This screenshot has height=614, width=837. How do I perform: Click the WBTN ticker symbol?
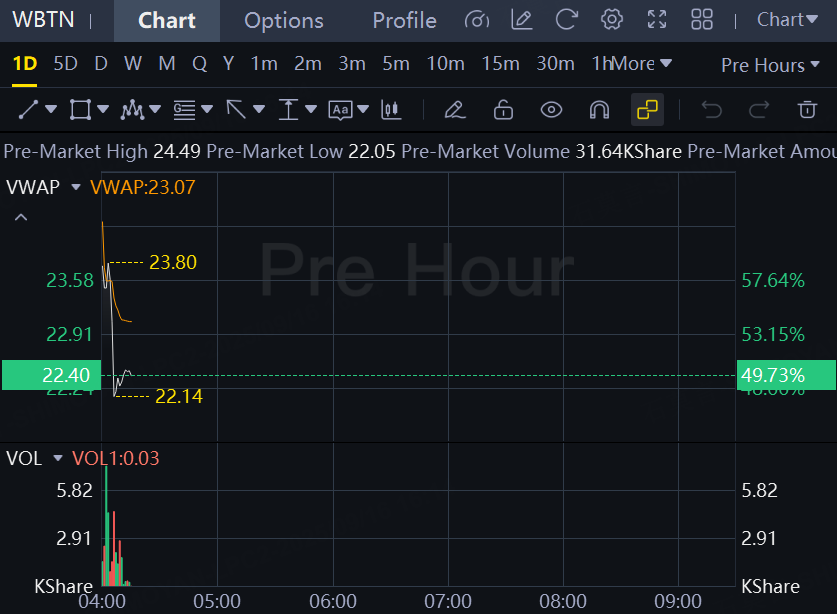[43, 20]
